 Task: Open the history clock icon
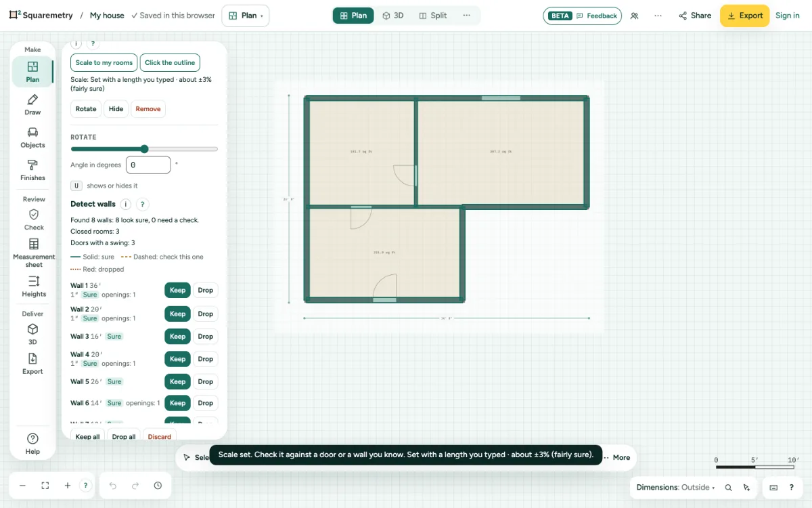pyautogui.click(x=158, y=486)
